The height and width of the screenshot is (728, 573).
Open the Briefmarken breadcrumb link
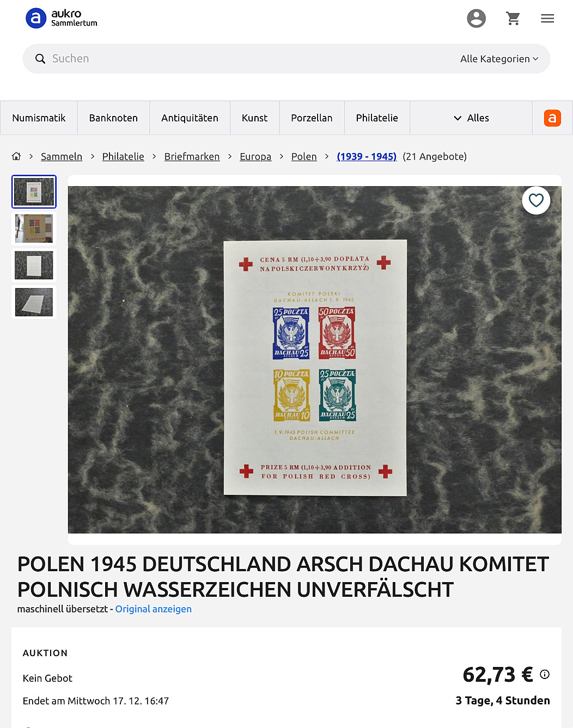[192, 156]
